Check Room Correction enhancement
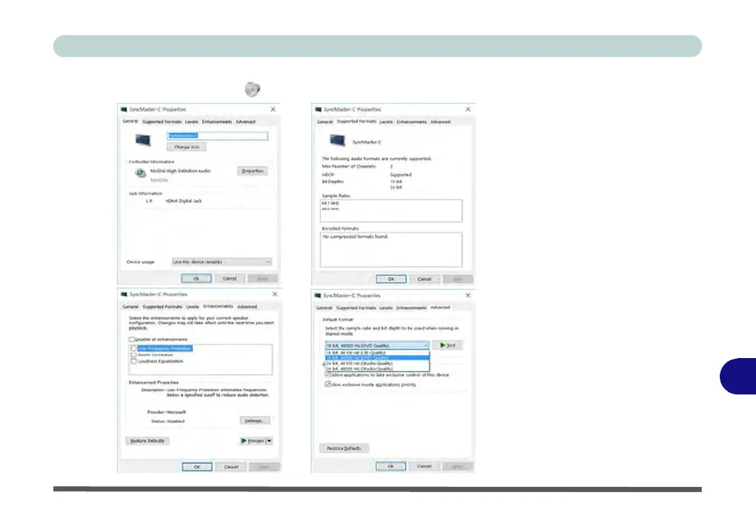Image resolution: width=756 pixels, height=532 pixels. (x=134, y=355)
